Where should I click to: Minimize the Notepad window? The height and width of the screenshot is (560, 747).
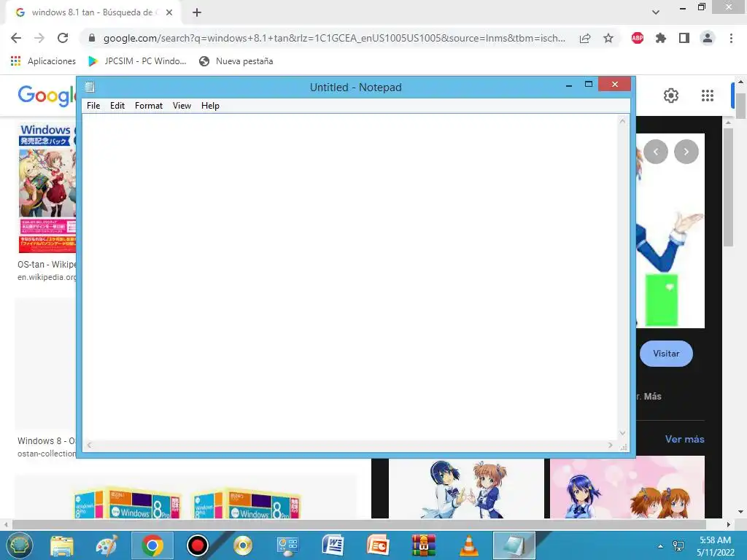[569, 85]
